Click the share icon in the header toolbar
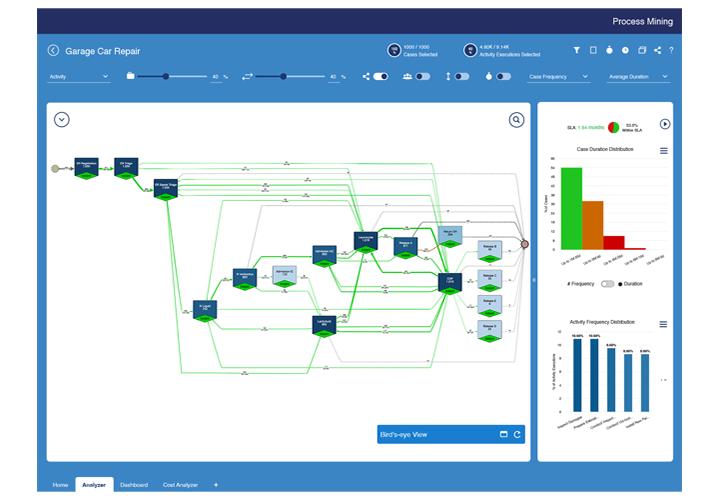This screenshot has width=719, height=500. click(658, 50)
